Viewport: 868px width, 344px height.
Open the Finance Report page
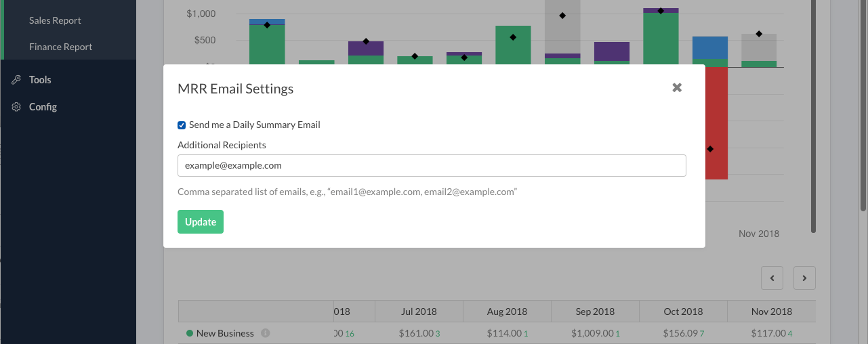tap(60, 47)
